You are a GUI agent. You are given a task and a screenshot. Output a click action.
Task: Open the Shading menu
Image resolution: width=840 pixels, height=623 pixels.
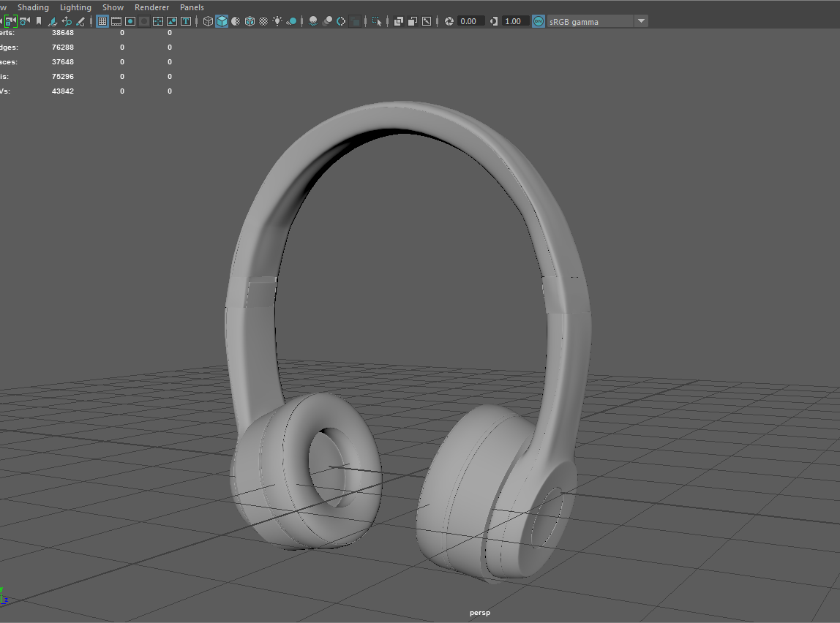click(33, 7)
